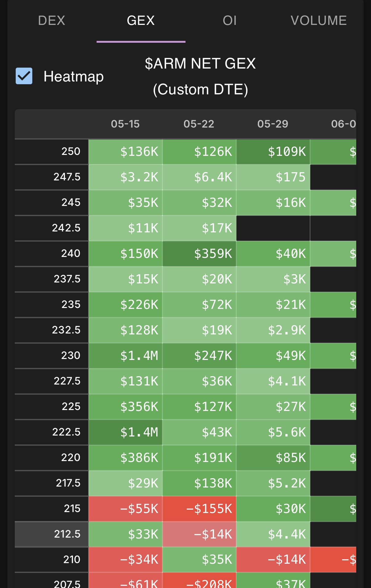Click the $1.4M cell at strike 222.5
The image size is (371, 588).
pyautogui.click(x=126, y=432)
